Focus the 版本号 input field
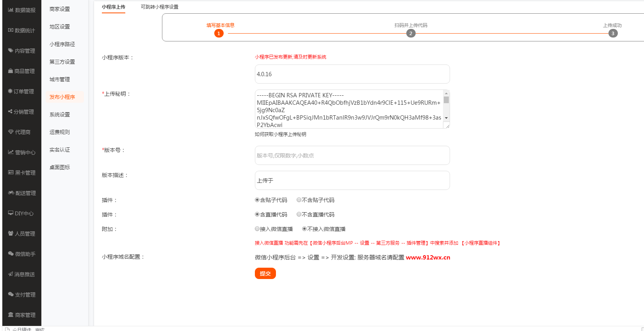 point(352,156)
